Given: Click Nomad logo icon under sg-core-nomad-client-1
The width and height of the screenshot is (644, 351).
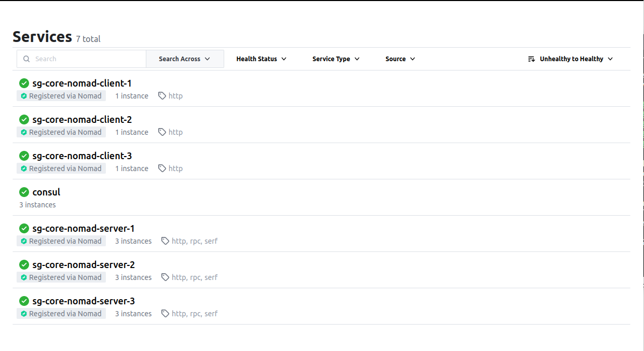Looking at the screenshot, I should (24, 96).
